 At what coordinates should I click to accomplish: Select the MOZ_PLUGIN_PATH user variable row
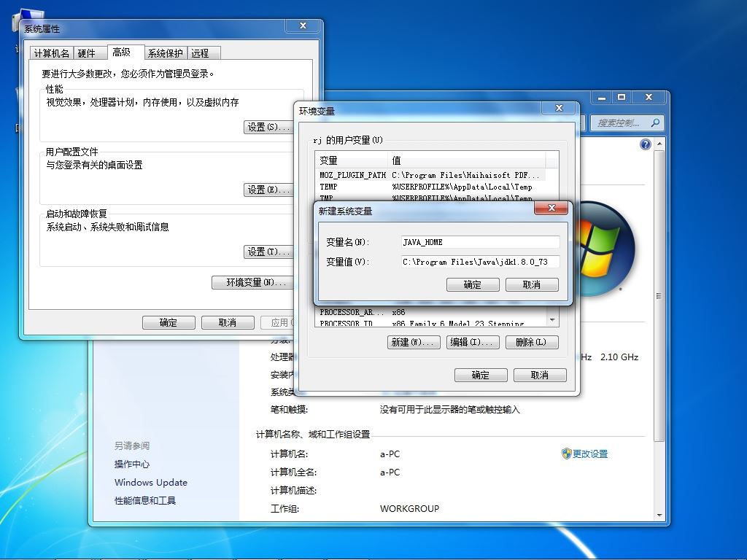pyautogui.click(x=430, y=175)
